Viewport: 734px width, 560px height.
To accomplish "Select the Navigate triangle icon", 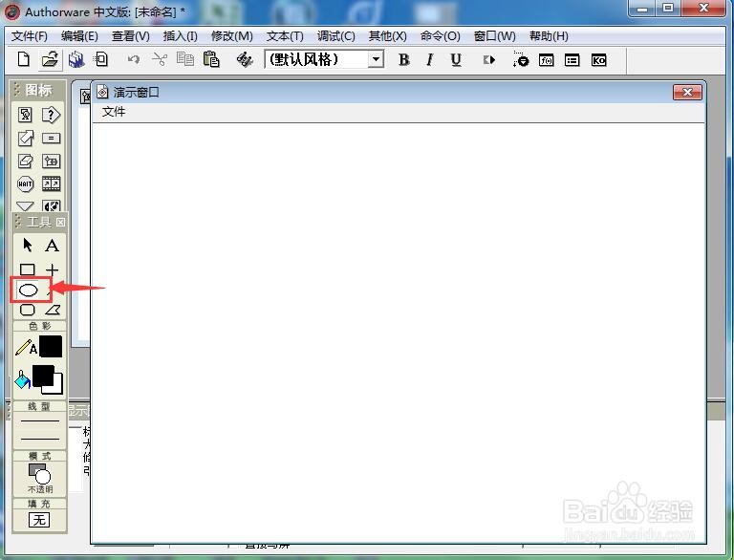I will 25,206.
